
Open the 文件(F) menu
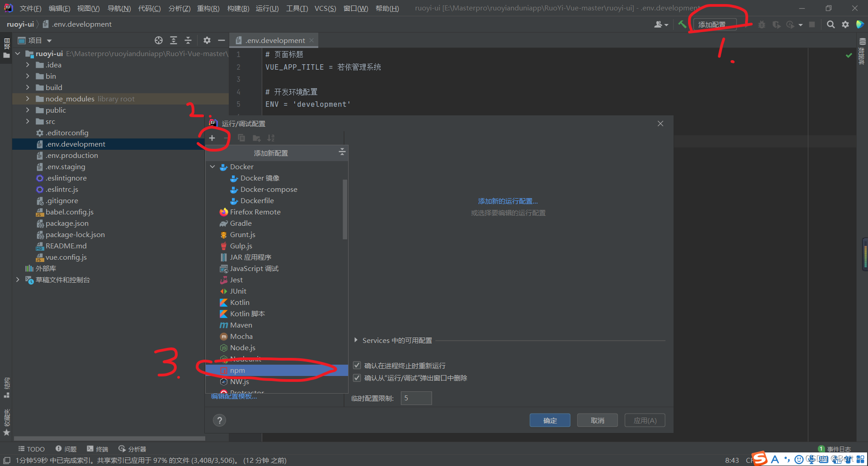coord(30,8)
